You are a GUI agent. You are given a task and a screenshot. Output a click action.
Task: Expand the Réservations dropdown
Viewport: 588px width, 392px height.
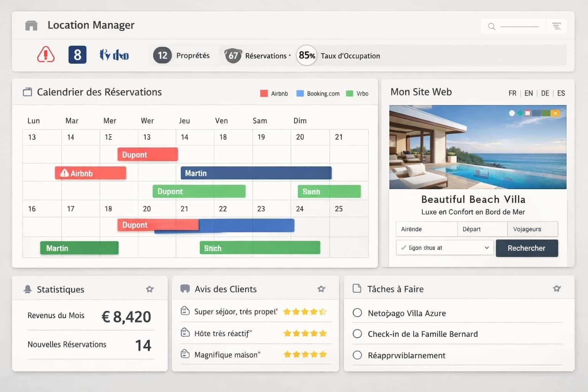289,56
